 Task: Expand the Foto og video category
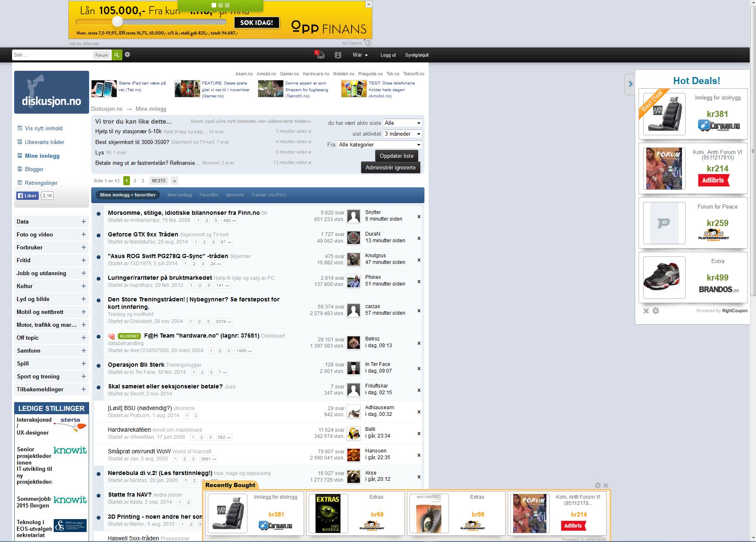pos(83,235)
